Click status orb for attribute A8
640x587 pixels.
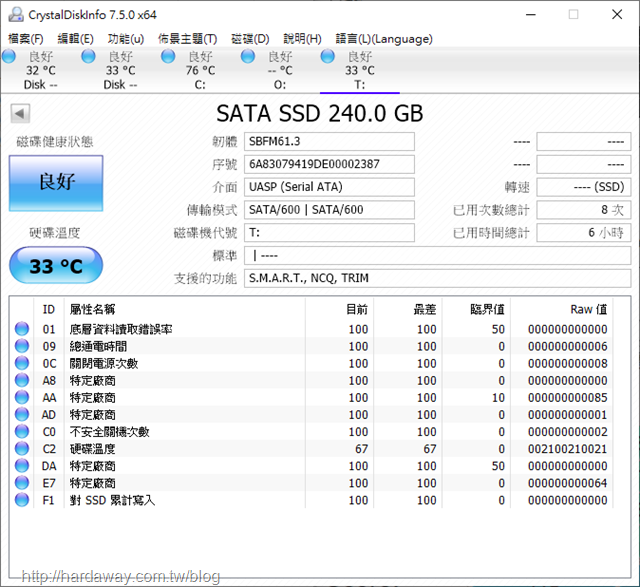[x=22, y=380]
